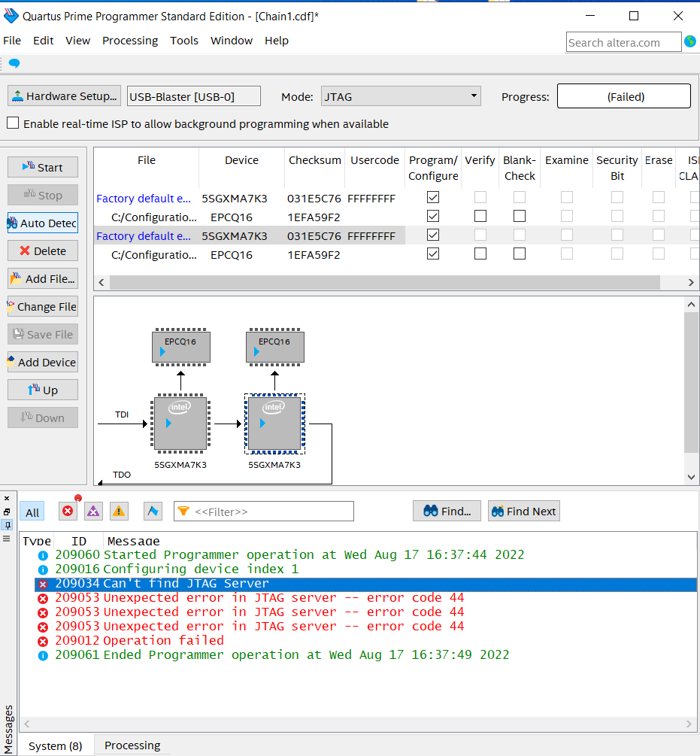The width and height of the screenshot is (700, 756).
Task: Enable real-time ISP background programming
Action: click(x=13, y=123)
